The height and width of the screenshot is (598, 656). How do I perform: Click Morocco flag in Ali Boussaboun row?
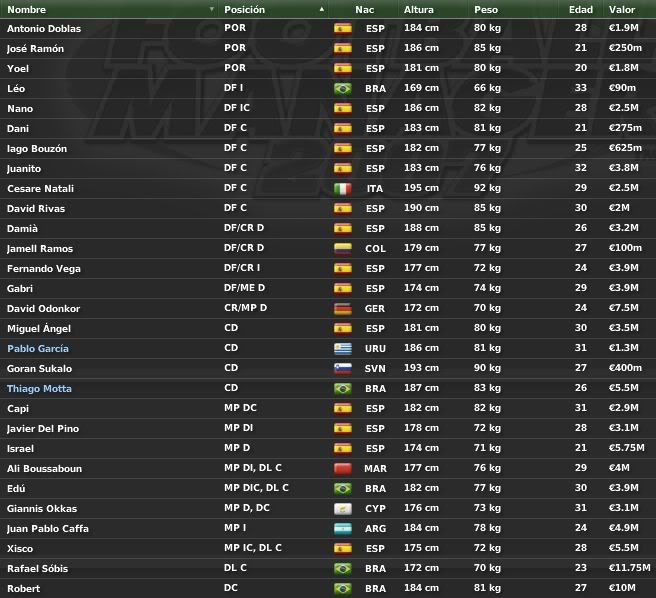coord(343,468)
